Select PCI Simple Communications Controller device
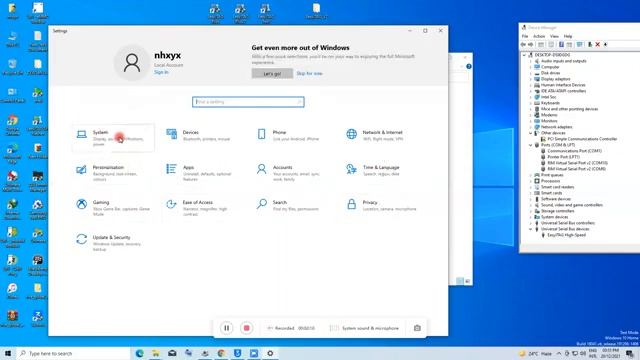The image size is (640, 360). (x=582, y=139)
